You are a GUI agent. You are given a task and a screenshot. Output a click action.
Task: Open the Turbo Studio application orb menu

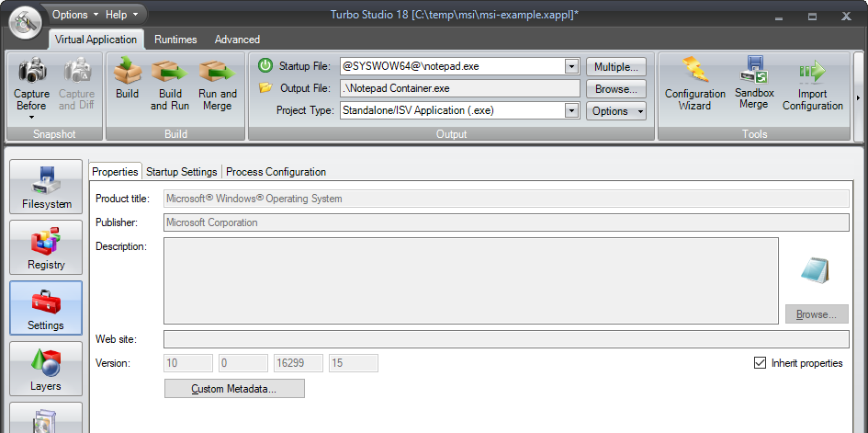pos(25,22)
